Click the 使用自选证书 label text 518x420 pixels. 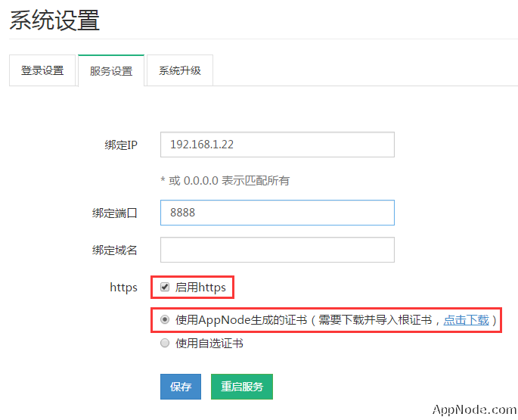pos(209,343)
